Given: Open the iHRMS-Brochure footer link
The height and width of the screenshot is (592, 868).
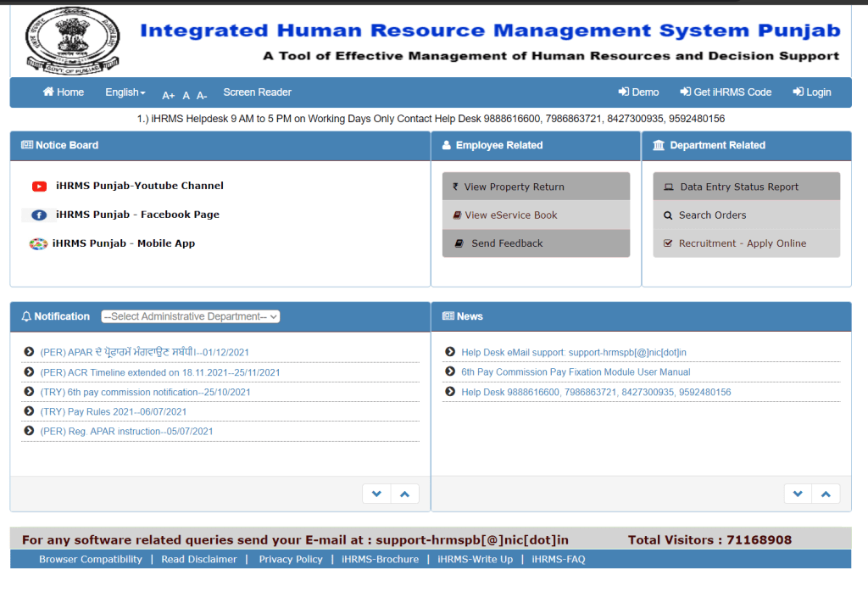Looking at the screenshot, I should point(380,559).
